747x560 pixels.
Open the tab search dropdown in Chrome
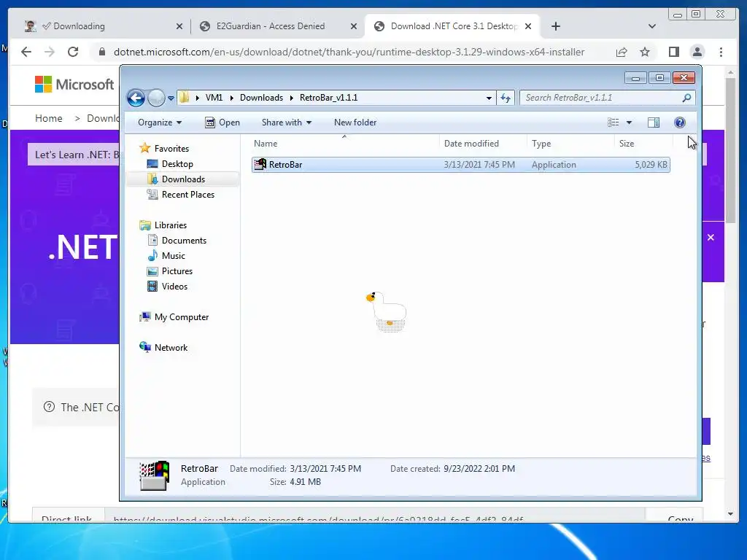pyautogui.click(x=652, y=26)
